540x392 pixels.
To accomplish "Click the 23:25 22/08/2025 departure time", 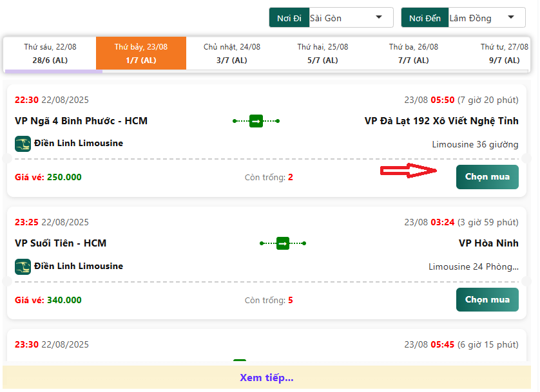I will 52,222.
